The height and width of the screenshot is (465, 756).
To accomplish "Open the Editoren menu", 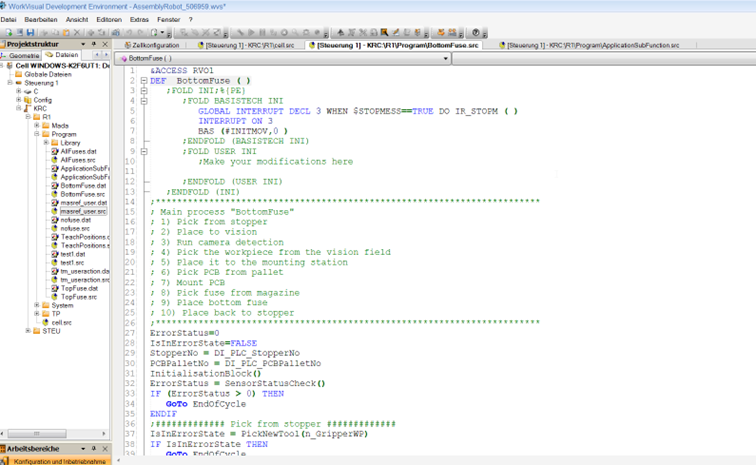I will coord(108,19).
